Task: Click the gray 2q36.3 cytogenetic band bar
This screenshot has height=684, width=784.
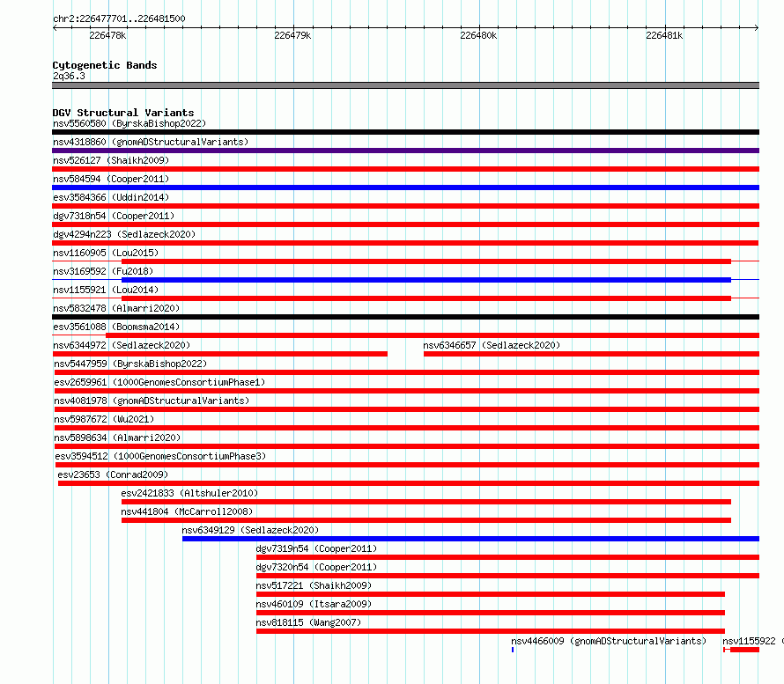Action: (405, 85)
